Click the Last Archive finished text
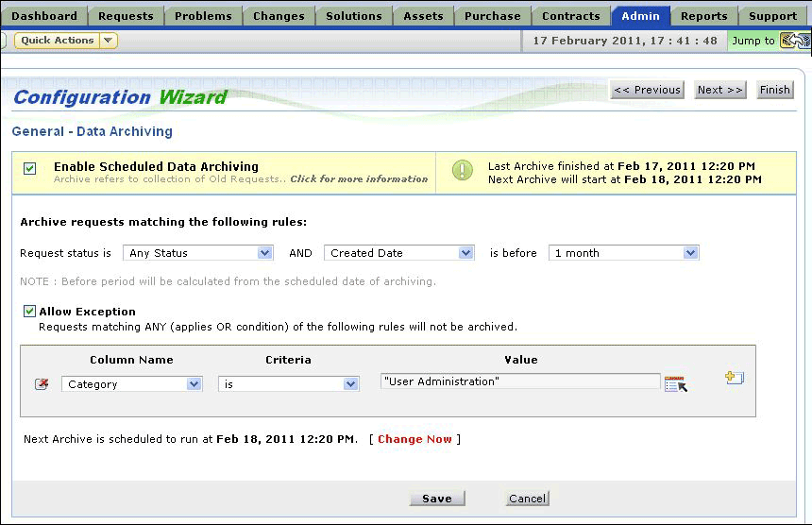Screen dimensions: 812x525 (621, 166)
